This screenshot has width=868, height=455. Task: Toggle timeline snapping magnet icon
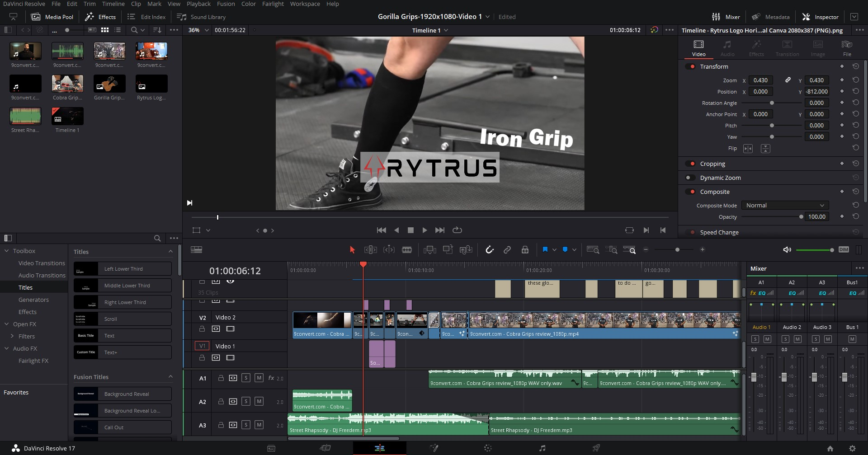(x=490, y=249)
